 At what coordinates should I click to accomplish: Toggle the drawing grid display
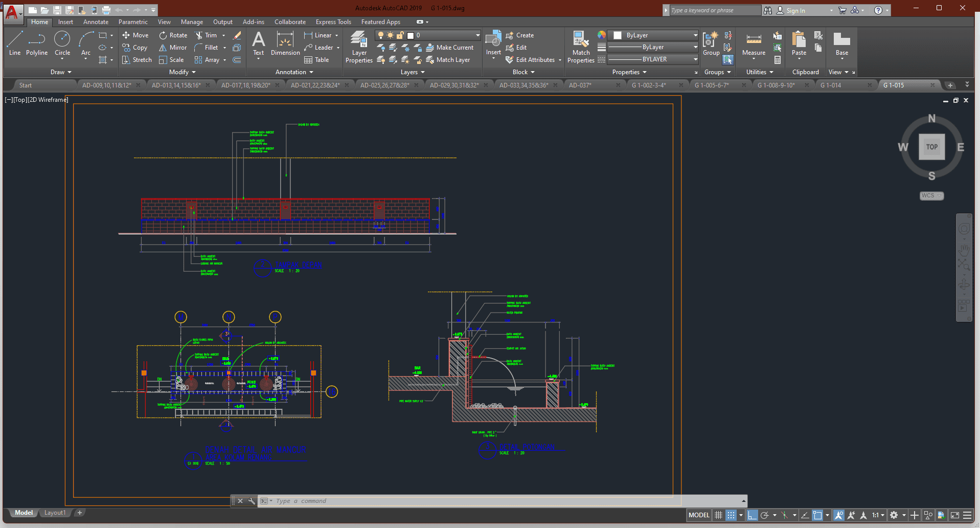tap(718, 515)
